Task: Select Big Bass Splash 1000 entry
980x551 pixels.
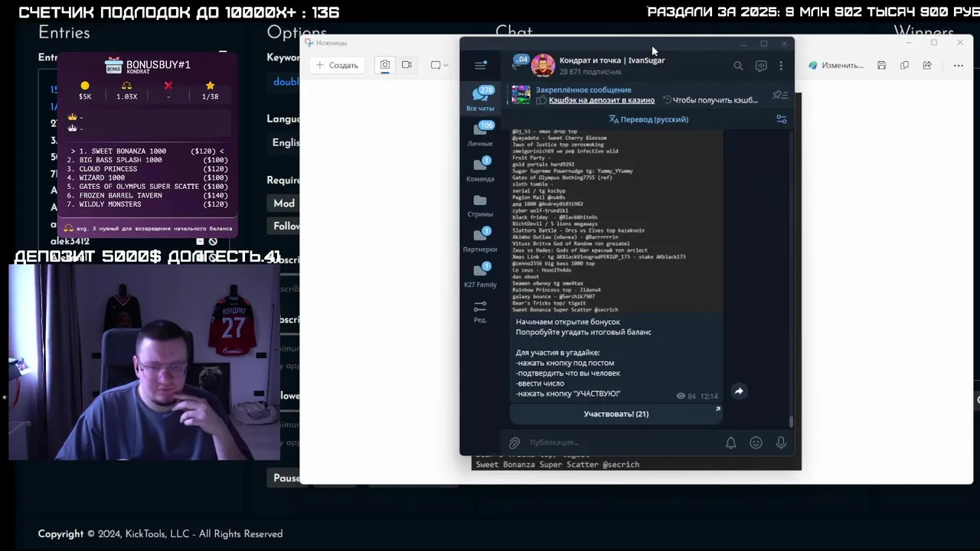Action: pyautogui.click(x=149, y=160)
